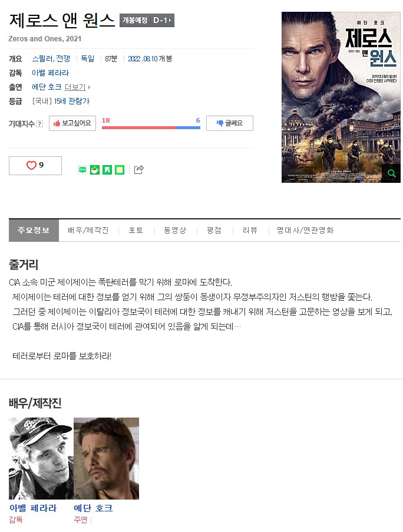
Task: Click the magnifier icon on the movie poster
Action: [391, 173]
